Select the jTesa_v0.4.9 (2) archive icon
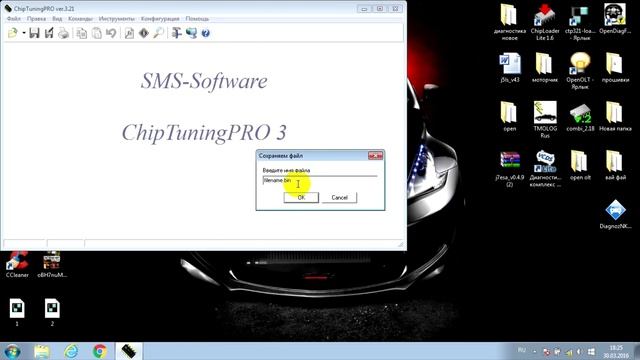Image resolution: width=640 pixels, height=360 pixels. pos(510,169)
